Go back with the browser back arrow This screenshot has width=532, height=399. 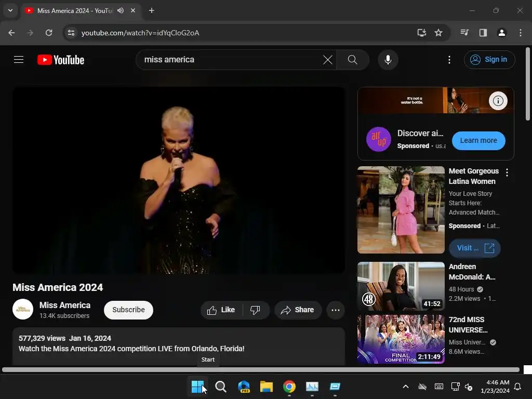click(11, 33)
